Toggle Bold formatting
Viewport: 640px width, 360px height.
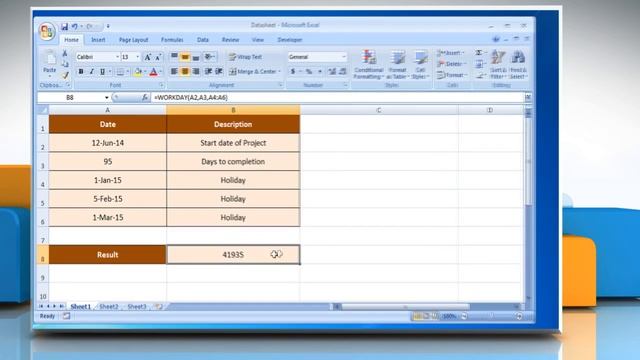[81, 72]
